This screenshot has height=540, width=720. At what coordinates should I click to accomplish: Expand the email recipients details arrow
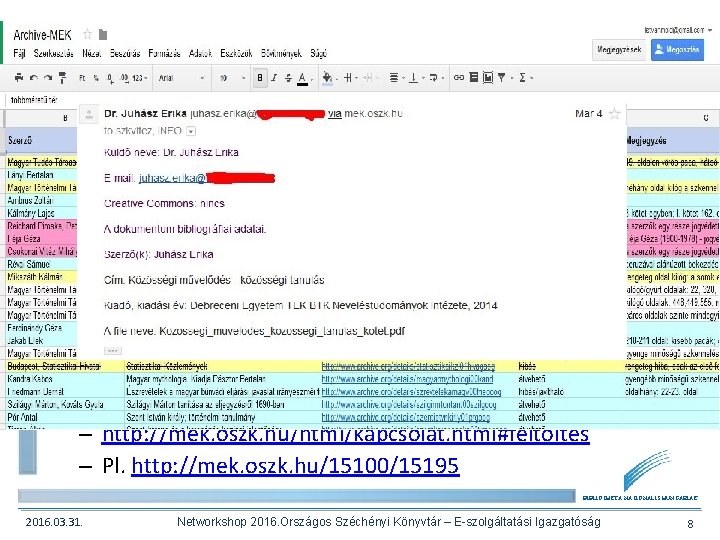[191, 131]
